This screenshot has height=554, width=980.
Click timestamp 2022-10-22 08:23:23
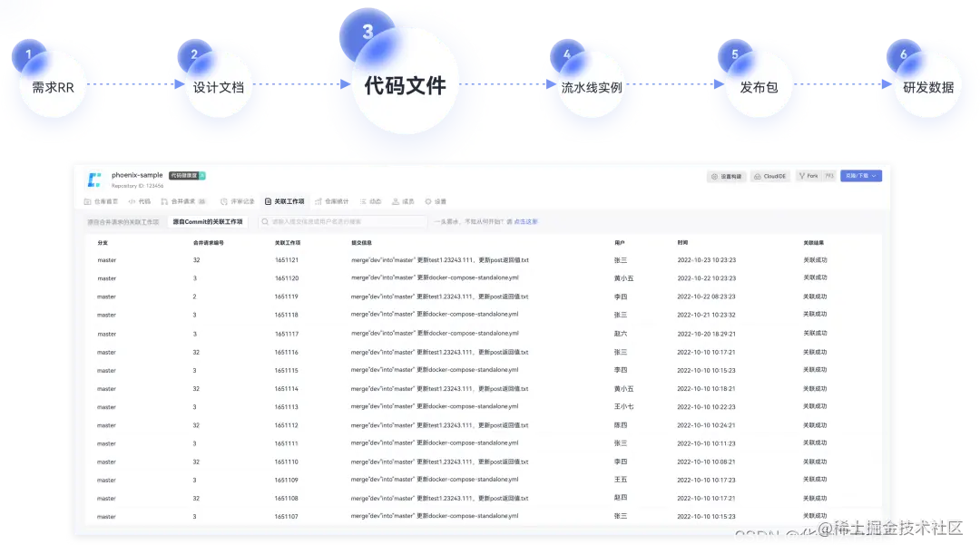point(706,296)
